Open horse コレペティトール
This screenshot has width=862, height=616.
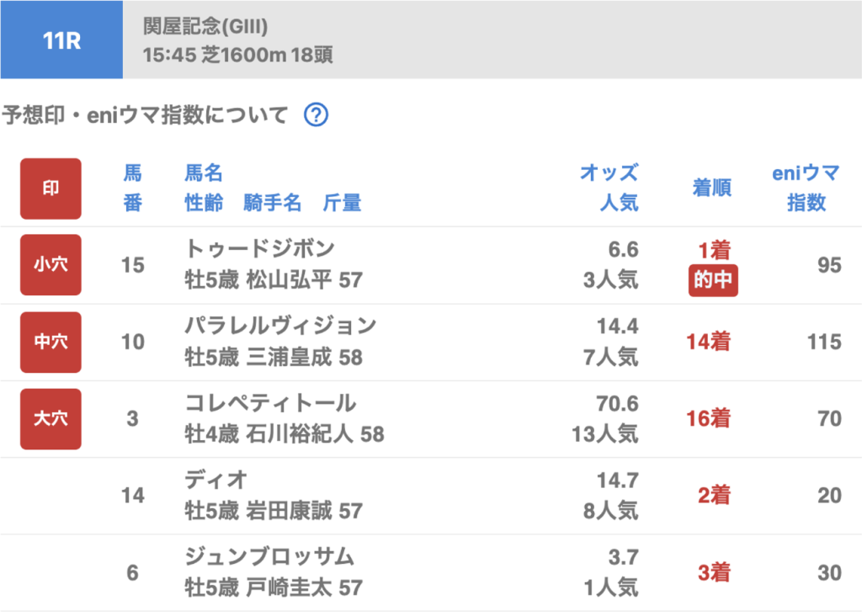(270, 402)
